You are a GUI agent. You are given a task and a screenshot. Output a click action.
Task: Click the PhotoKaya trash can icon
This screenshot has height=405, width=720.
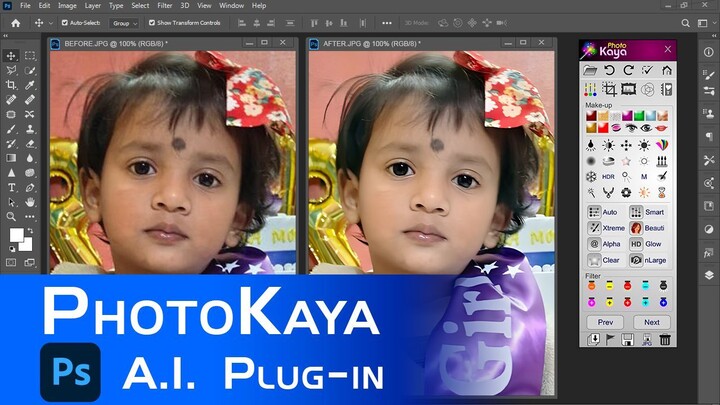[x=665, y=339]
